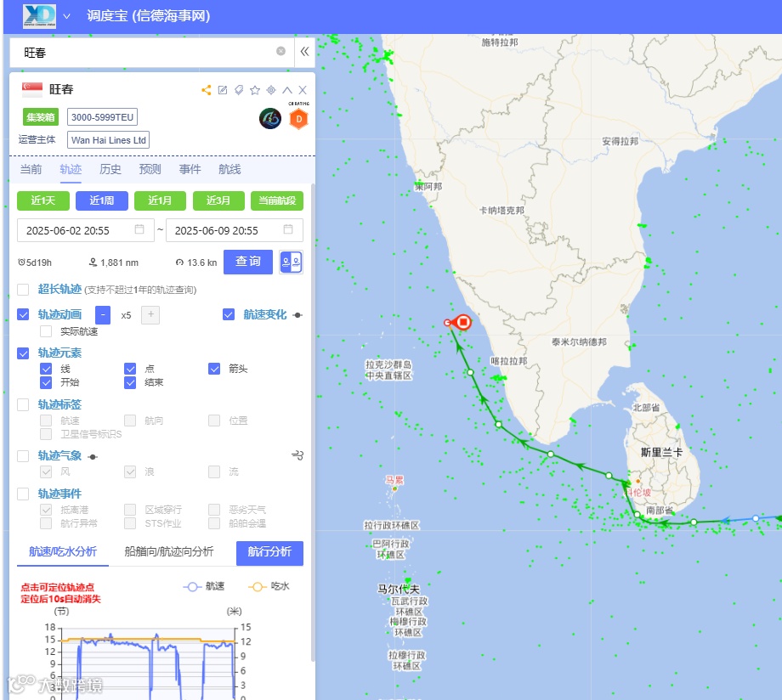Image resolution: width=782 pixels, height=700 pixels.
Task: Select the 当前航段 range button
Action: 277,201
